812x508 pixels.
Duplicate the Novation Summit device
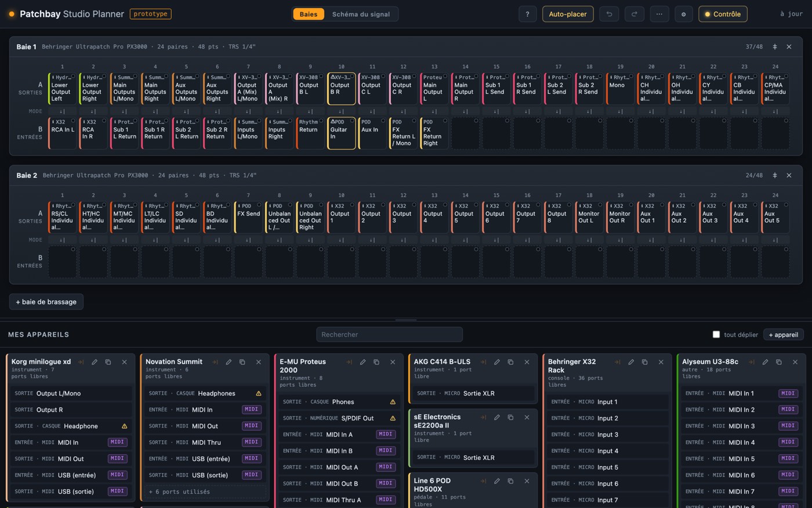[242, 362]
